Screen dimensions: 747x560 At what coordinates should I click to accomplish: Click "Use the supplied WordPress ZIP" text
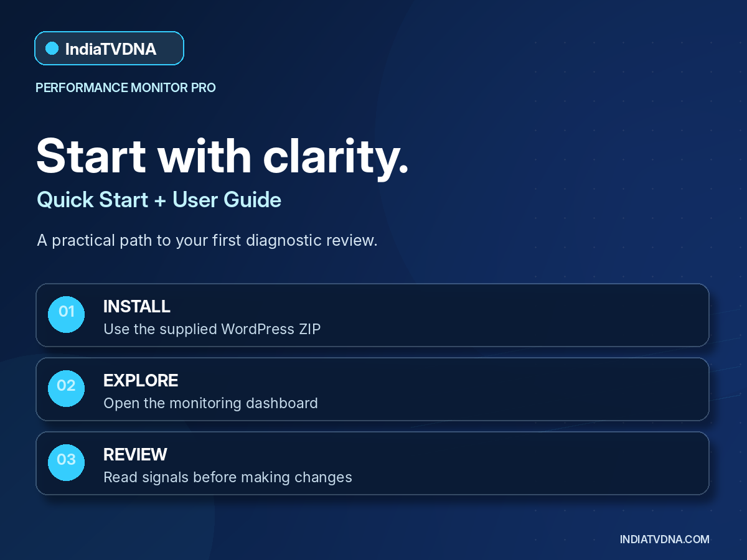(212, 329)
